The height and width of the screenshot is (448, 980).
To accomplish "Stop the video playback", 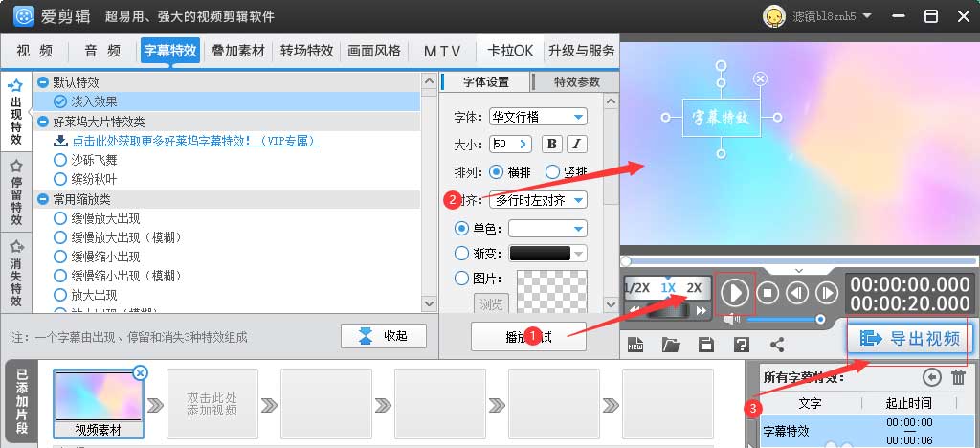I will click(768, 292).
